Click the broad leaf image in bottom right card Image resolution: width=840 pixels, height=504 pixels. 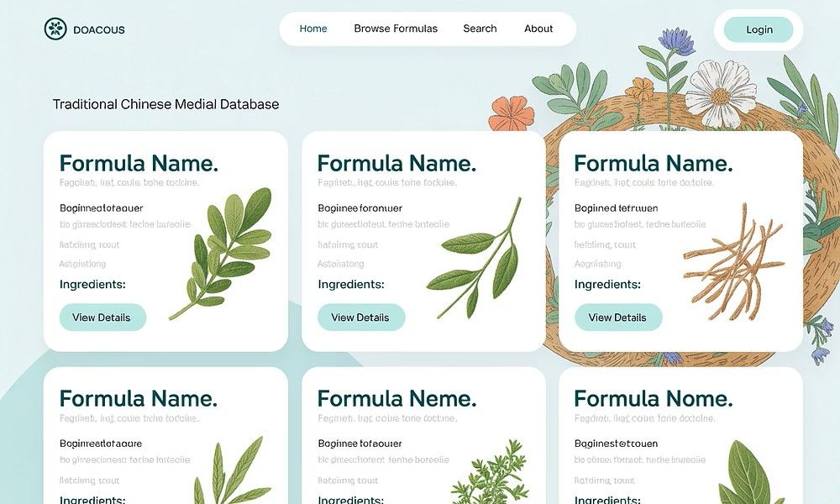click(744, 472)
